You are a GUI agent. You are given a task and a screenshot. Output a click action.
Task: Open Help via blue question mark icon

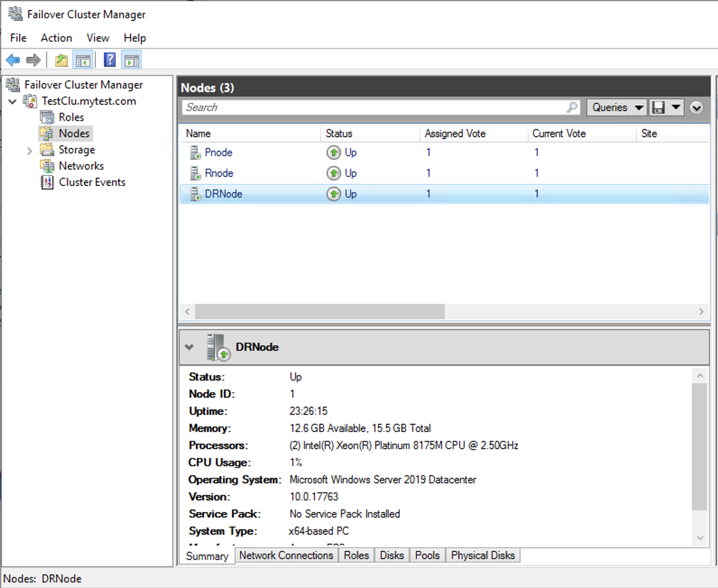click(110, 60)
